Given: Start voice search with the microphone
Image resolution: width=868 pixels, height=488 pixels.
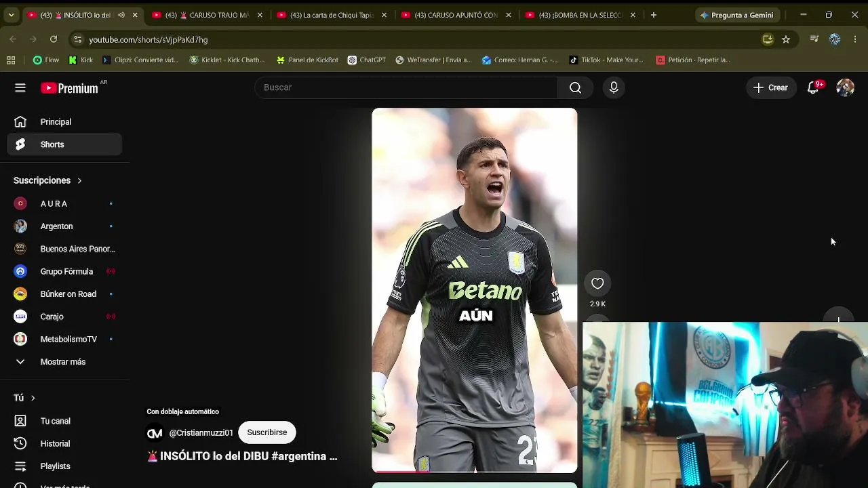Looking at the screenshot, I should [614, 87].
